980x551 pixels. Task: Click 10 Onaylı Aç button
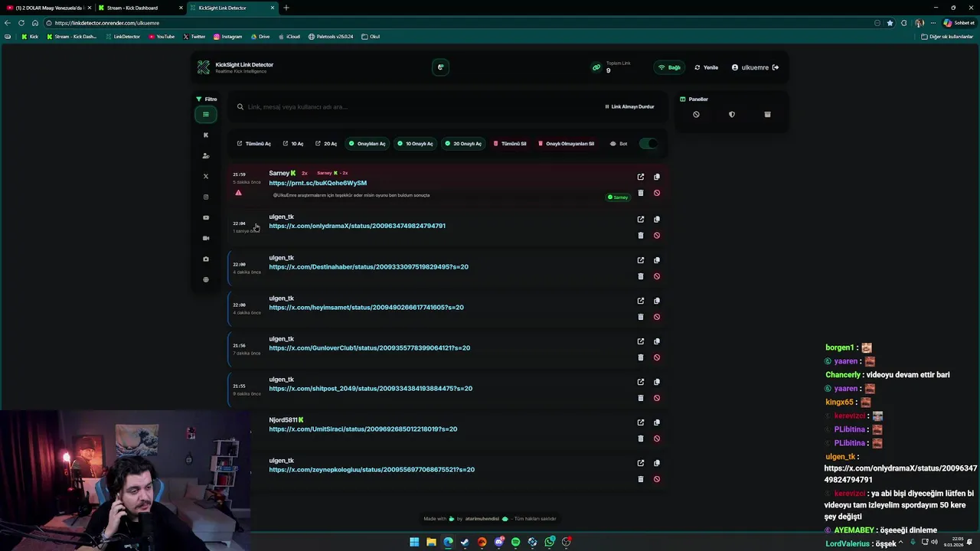(x=416, y=143)
